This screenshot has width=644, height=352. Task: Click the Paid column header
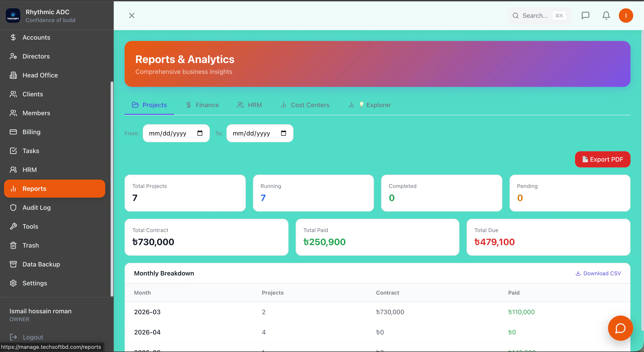514,292
